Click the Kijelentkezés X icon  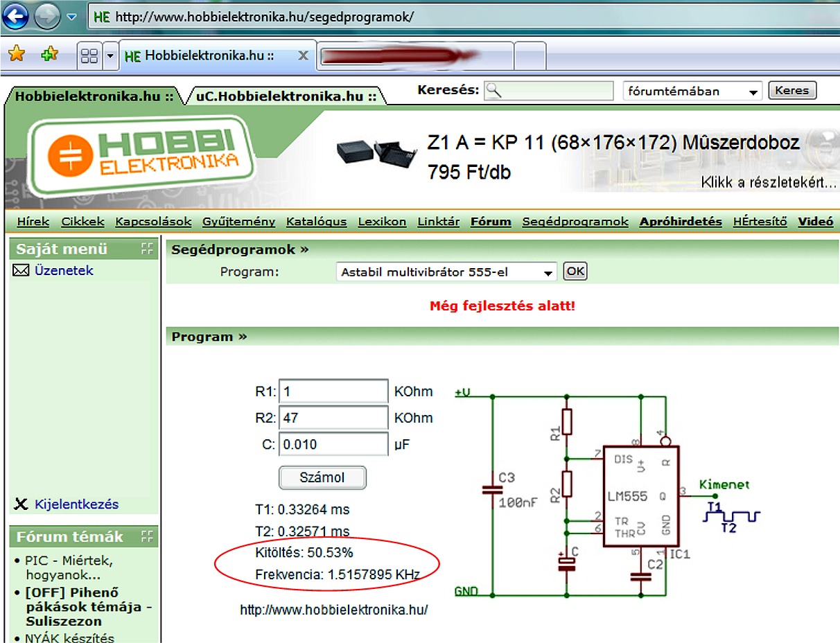(20, 504)
